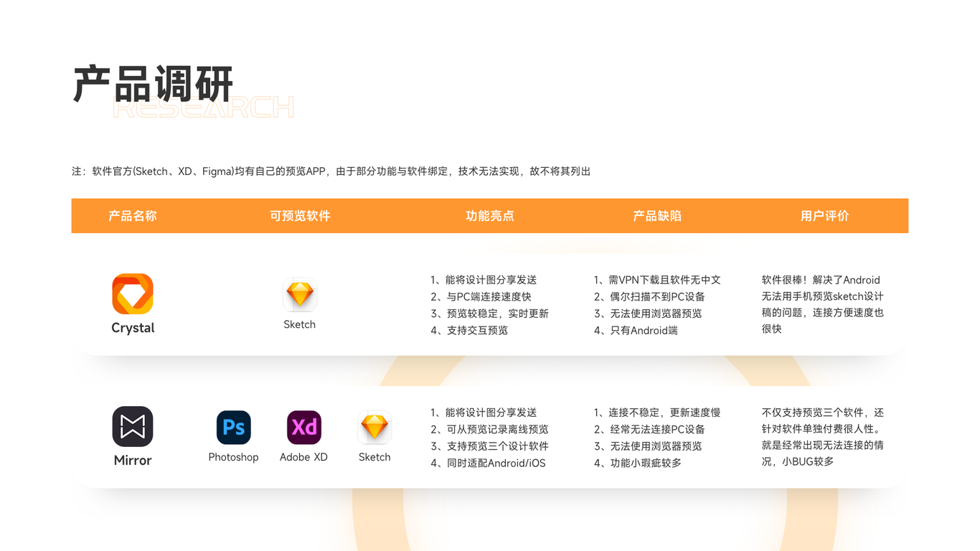The image size is (980, 551).
Task: Click the text 可从预览记录离线预览
Action: (489, 430)
